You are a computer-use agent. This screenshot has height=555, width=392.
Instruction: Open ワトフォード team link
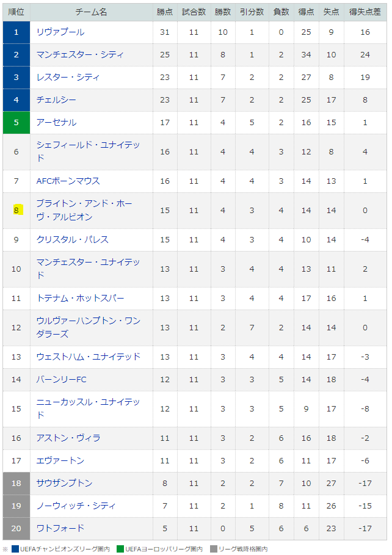tap(60, 529)
